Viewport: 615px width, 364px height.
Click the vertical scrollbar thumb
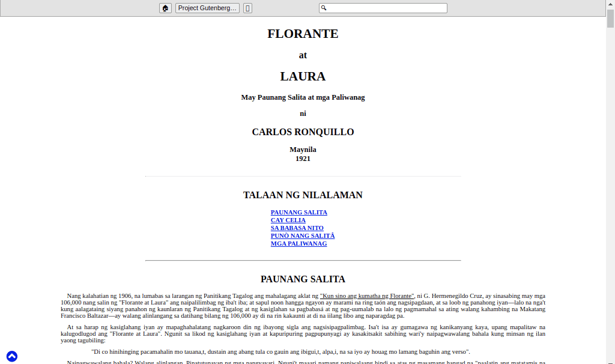pyautogui.click(x=610, y=18)
